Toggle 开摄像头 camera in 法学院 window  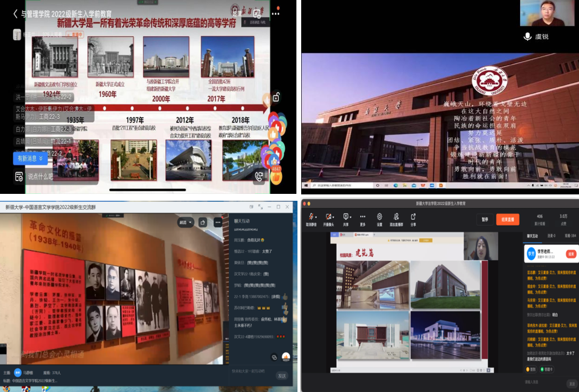[x=328, y=219]
